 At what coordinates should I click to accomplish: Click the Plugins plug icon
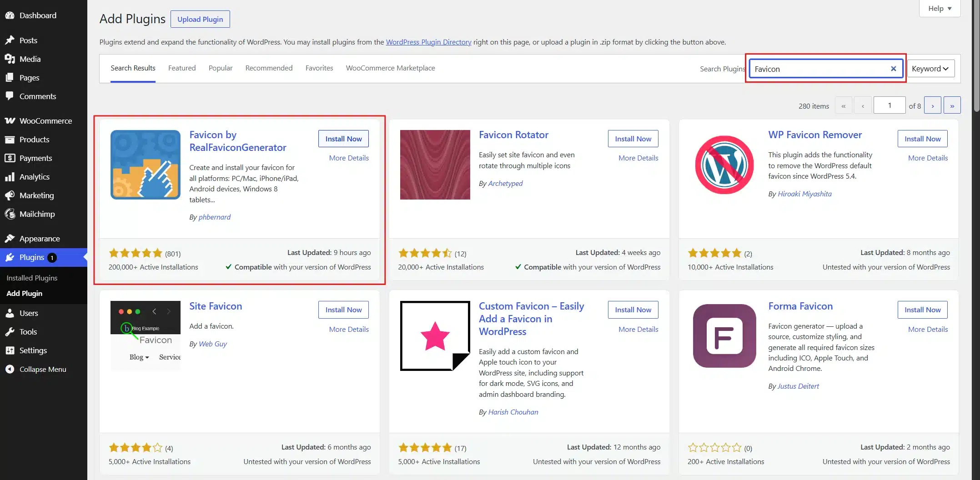click(x=10, y=257)
